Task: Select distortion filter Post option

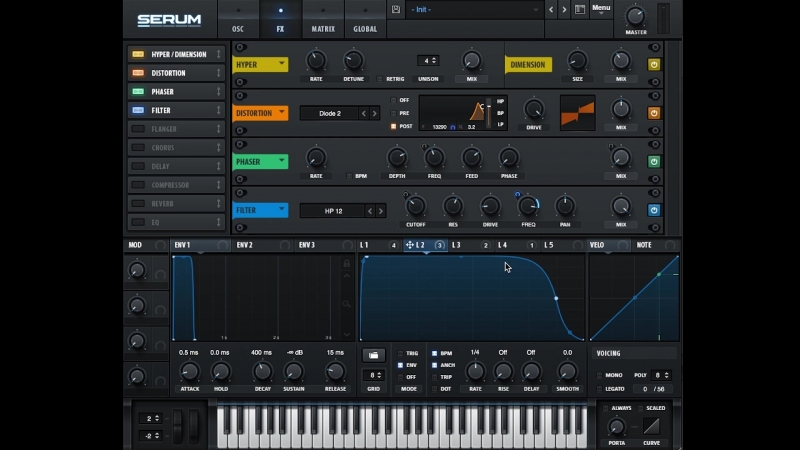Action: click(393, 126)
